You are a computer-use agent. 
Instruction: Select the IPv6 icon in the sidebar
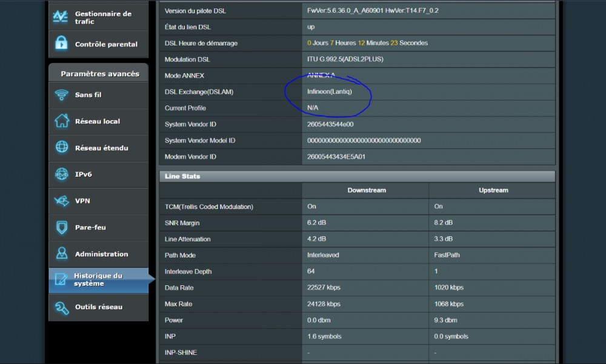[61, 174]
